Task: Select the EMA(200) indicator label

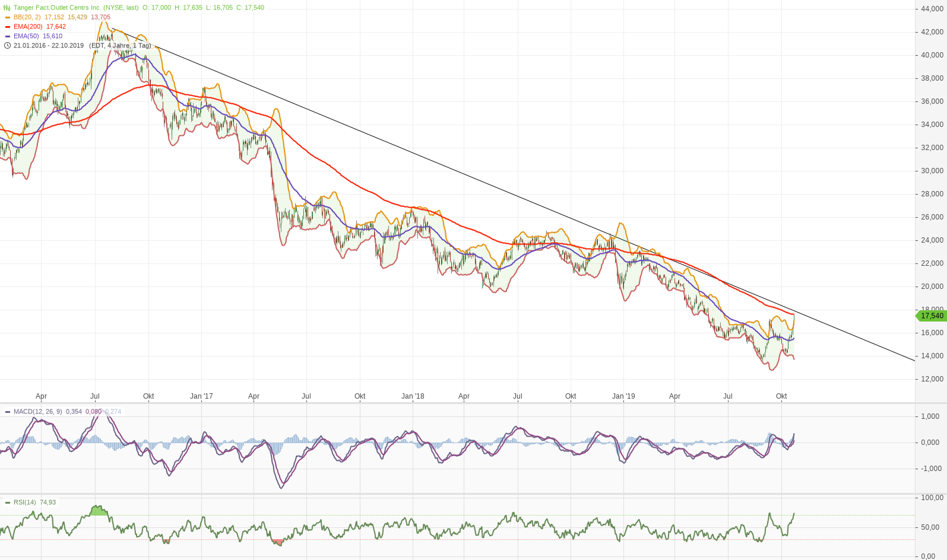Action: tap(28, 27)
